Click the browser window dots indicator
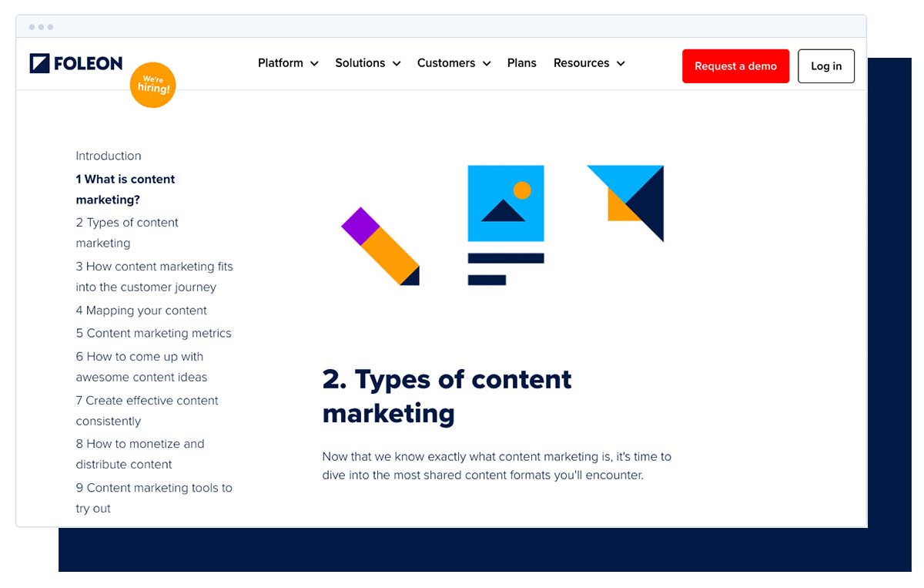 coord(41,26)
